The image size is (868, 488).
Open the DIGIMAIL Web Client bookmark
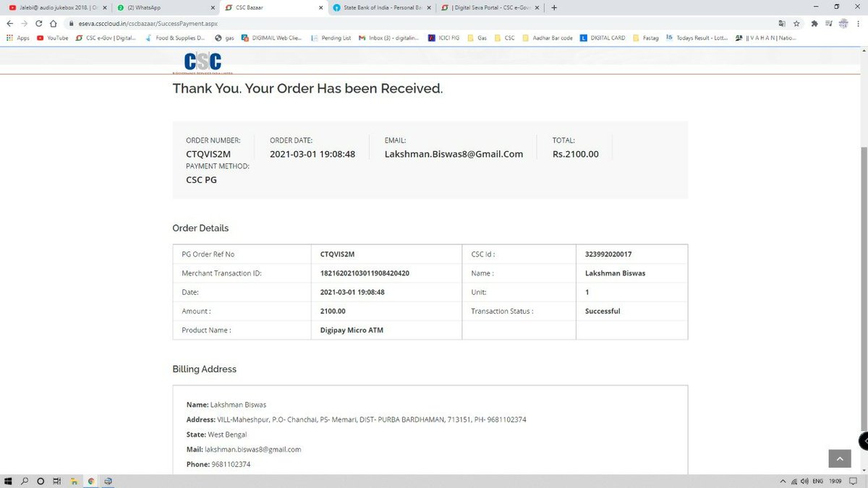(271, 38)
